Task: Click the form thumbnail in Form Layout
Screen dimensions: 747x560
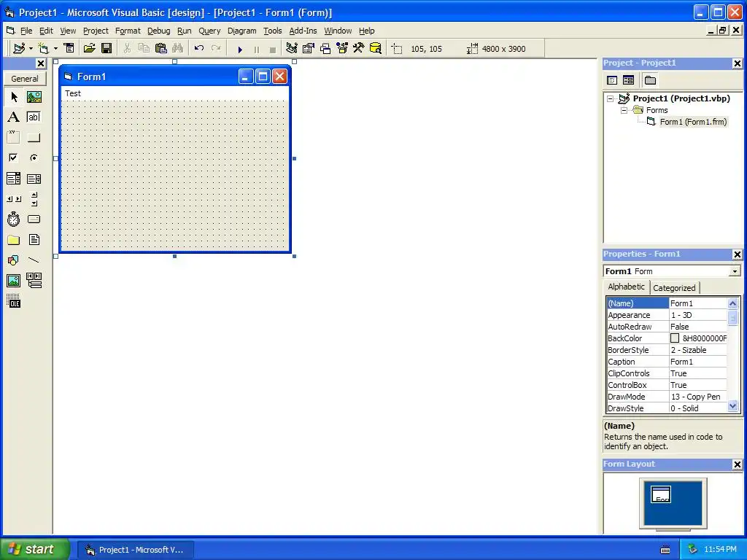Action: pos(661,494)
